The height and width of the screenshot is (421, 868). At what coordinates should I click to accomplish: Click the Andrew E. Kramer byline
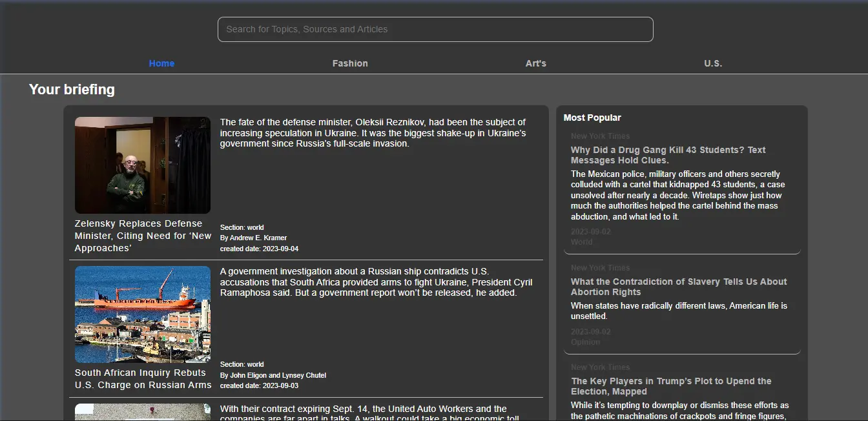253,238
